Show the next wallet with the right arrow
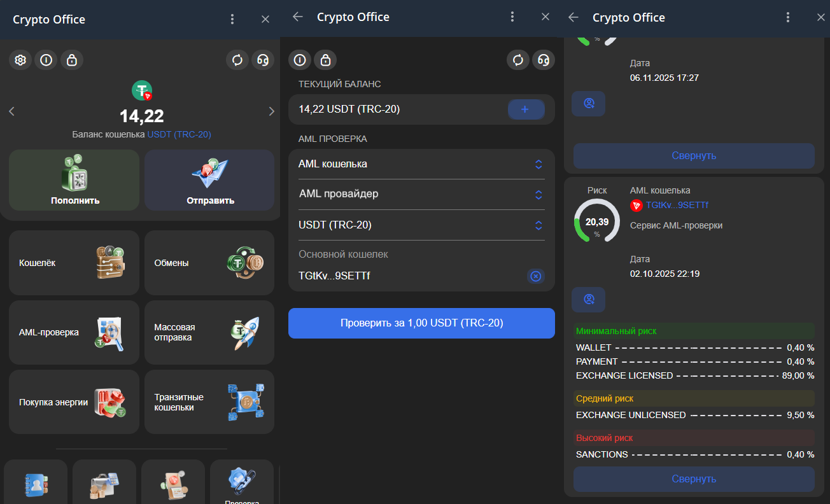830x504 pixels. [x=272, y=111]
